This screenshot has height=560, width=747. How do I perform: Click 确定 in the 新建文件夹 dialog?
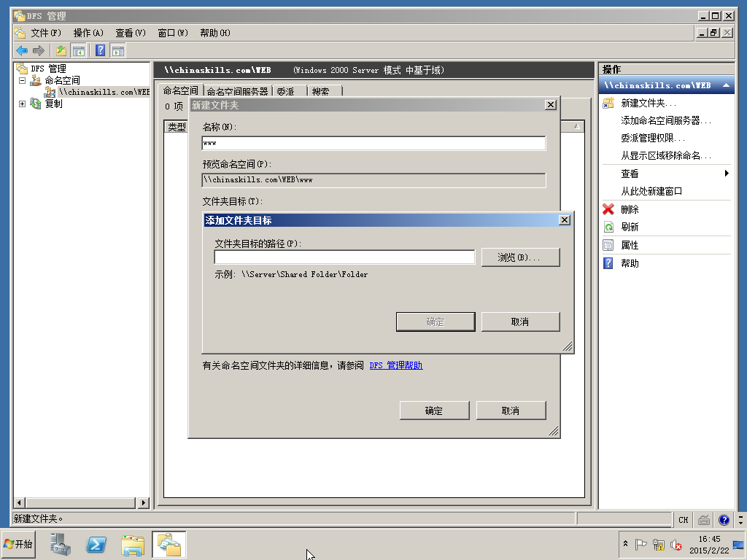click(434, 411)
